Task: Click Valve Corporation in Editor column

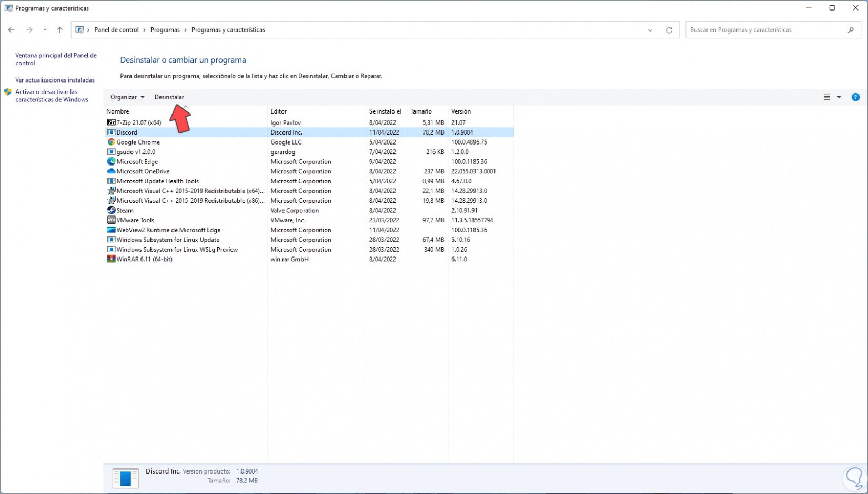Action: coord(295,211)
